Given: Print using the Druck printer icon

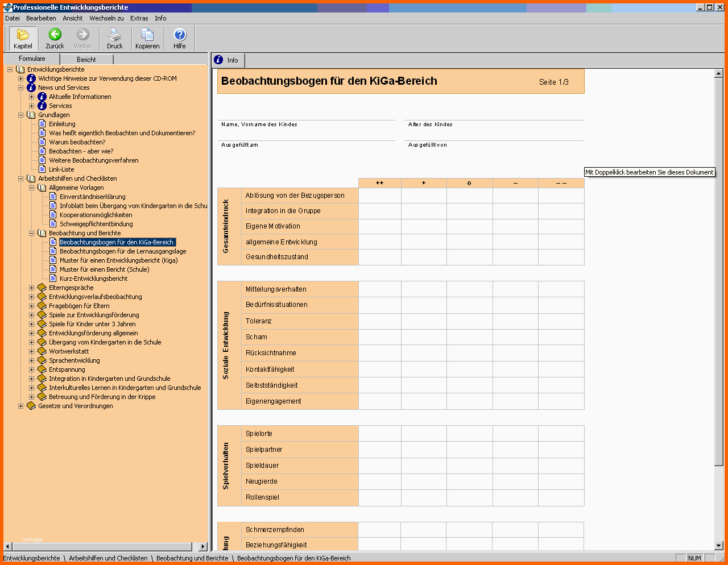Looking at the screenshot, I should [115, 35].
